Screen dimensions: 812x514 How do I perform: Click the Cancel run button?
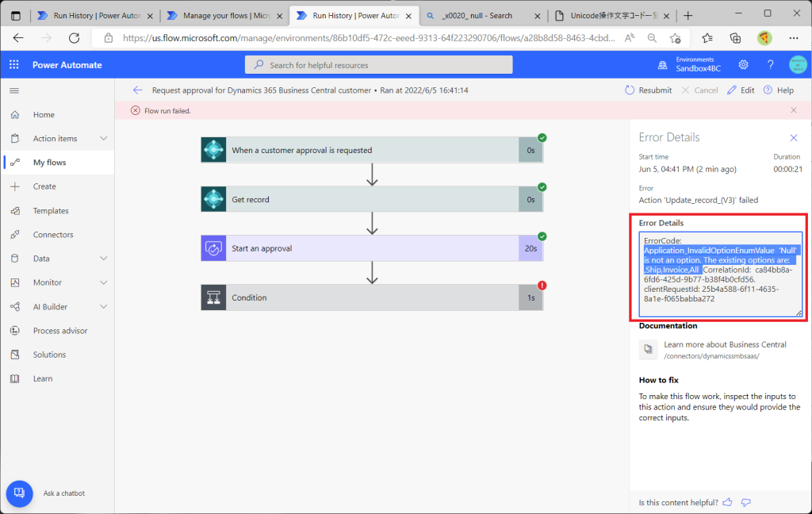pyautogui.click(x=699, y=90)
